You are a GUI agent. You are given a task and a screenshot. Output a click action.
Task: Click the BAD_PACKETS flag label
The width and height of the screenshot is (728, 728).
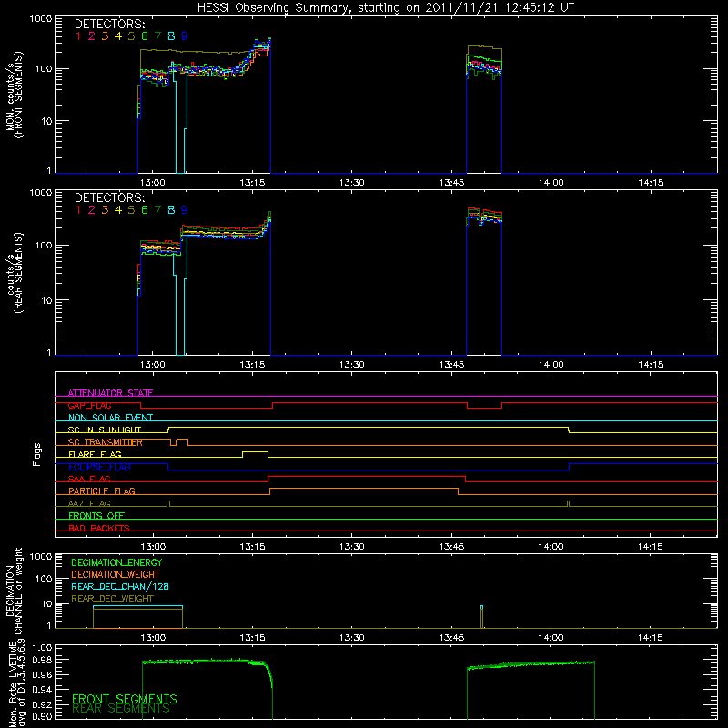99,528
